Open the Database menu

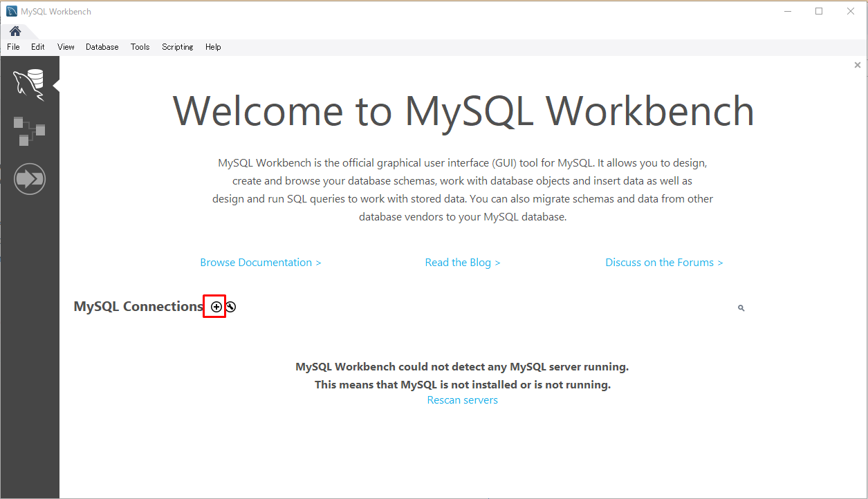click(102, 47)
